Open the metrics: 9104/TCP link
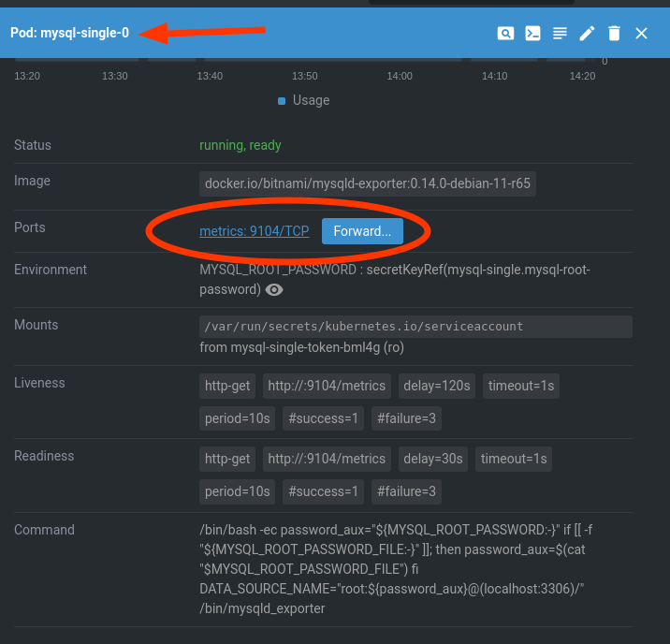Screen dimensions: 670x644 (254, 231)
